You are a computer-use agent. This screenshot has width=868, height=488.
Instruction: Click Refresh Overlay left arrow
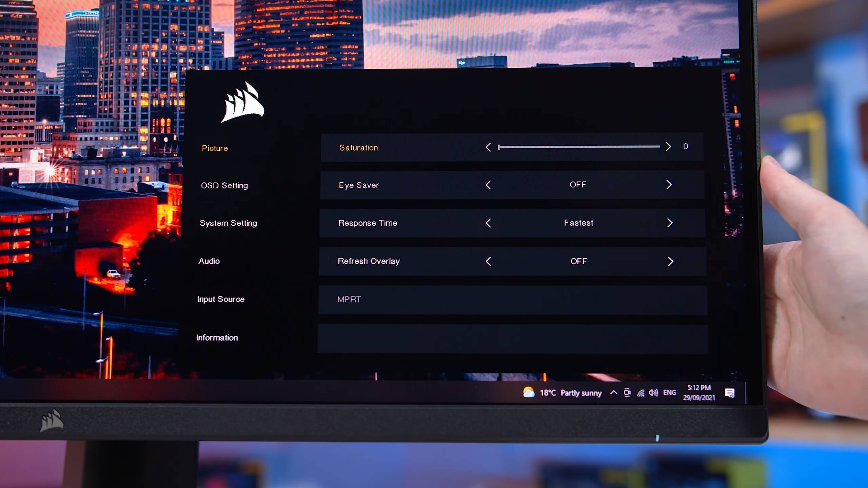[x=488, y=261]
